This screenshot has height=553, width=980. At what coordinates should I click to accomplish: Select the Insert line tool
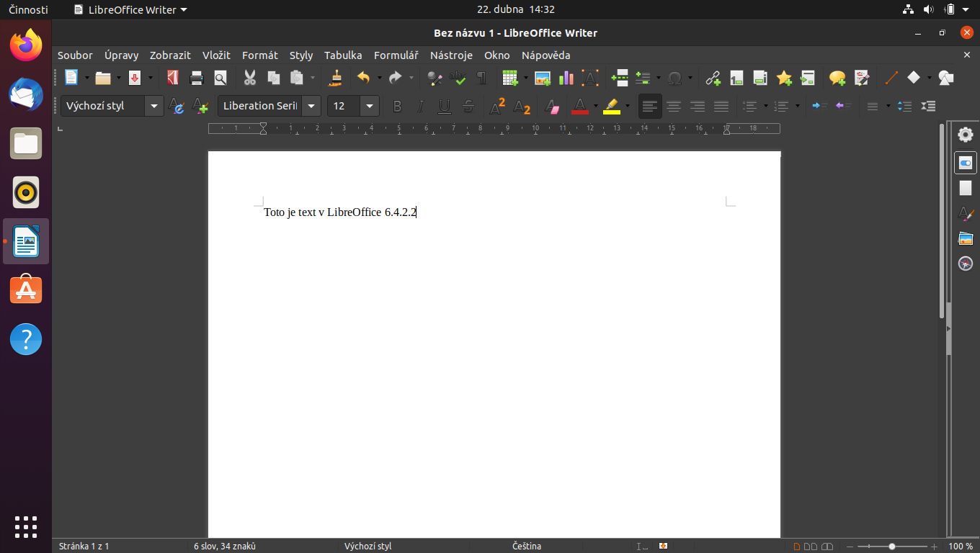point(891,78)
